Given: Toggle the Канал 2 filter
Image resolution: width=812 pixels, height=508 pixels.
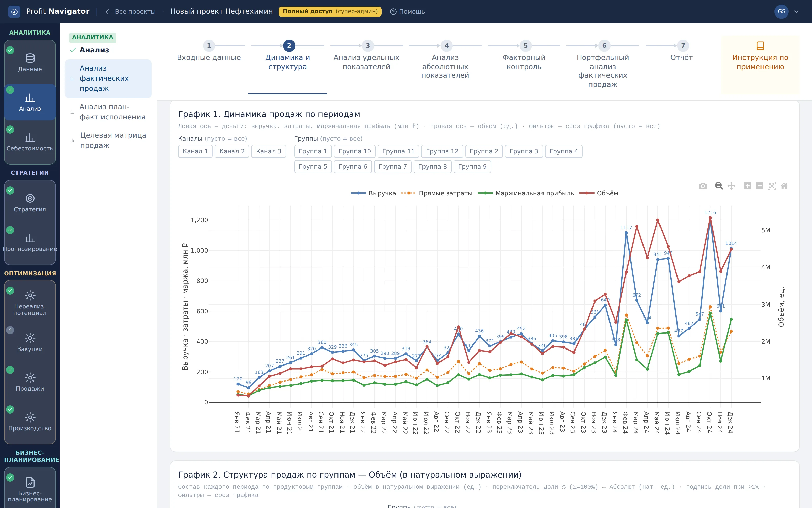Looking at the screenshot, I should click(232, 152).
